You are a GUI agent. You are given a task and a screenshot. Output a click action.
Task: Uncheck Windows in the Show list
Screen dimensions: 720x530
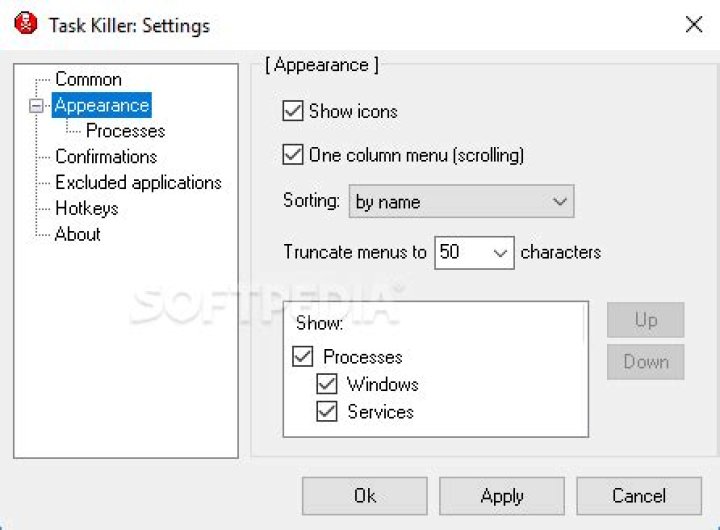(326, 384)
